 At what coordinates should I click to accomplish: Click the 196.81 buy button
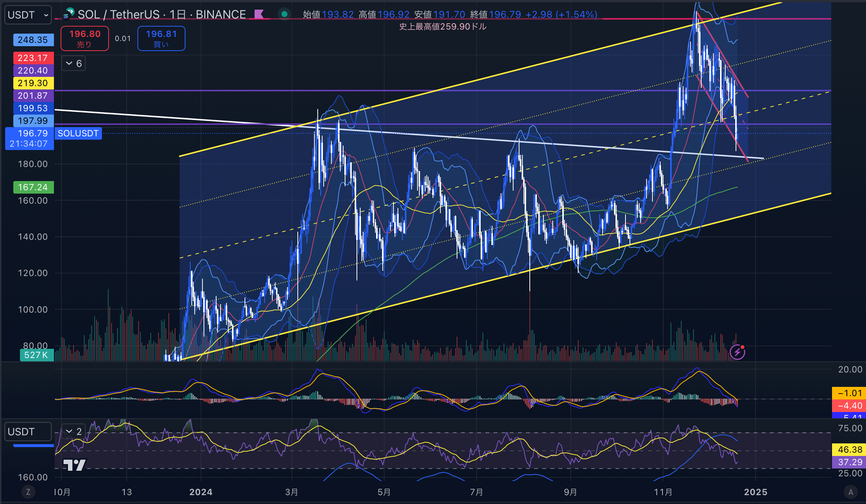coord(161,38)
